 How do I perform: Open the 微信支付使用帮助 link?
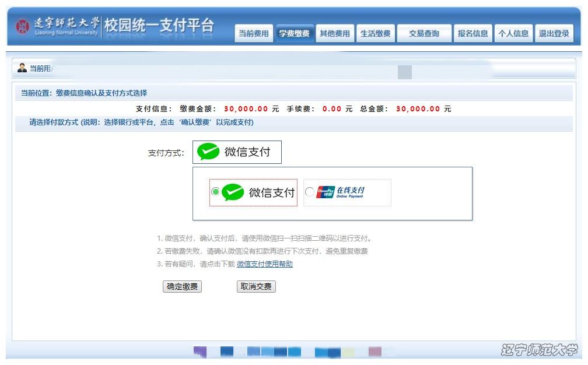(265, 264)
